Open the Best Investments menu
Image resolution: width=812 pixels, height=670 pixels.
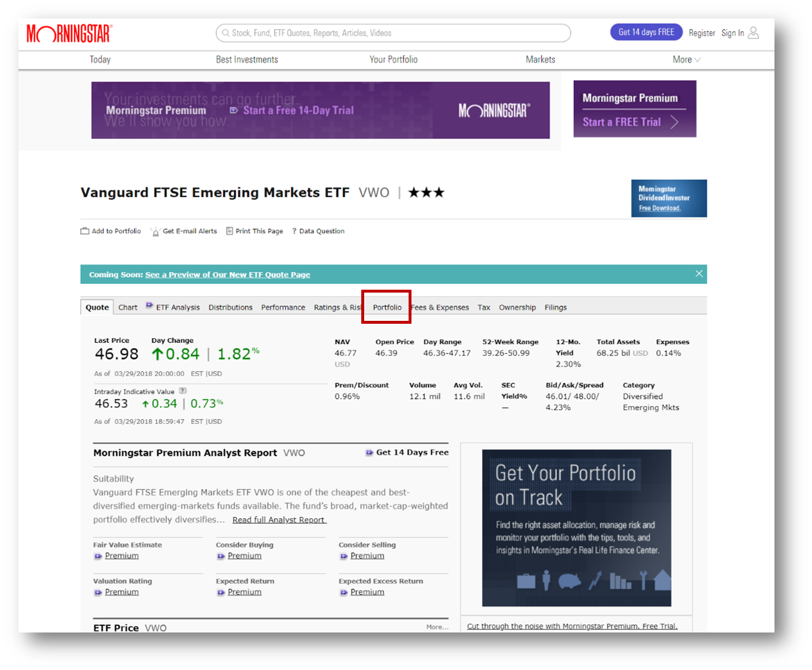[x=247, y=59]
